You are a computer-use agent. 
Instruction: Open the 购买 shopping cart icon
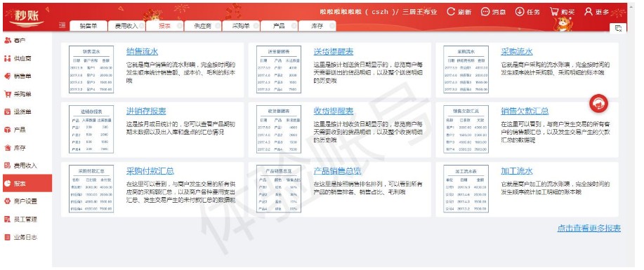coord(555,12)
